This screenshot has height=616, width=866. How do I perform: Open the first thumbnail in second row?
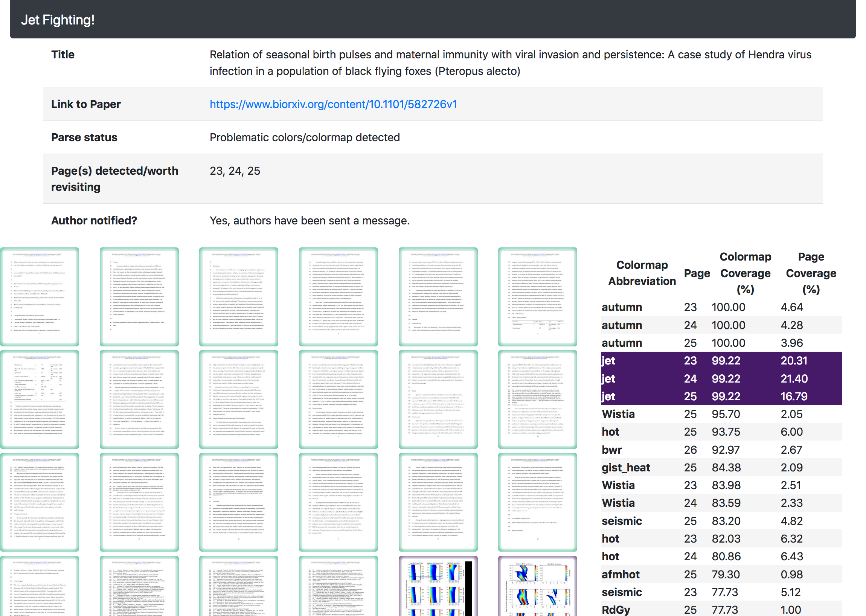pyautogui.click(x=40, y=399)
